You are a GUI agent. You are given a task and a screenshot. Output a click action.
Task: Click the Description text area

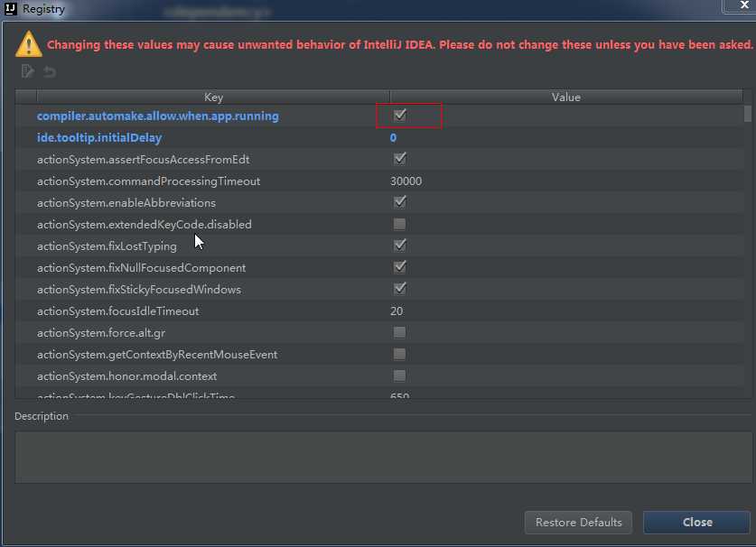(383, 458)
